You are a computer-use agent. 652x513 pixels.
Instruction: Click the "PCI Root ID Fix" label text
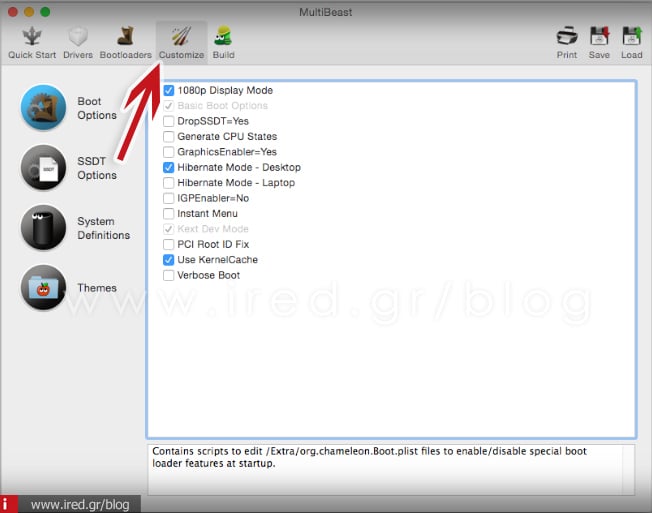(x=213, y=244)
